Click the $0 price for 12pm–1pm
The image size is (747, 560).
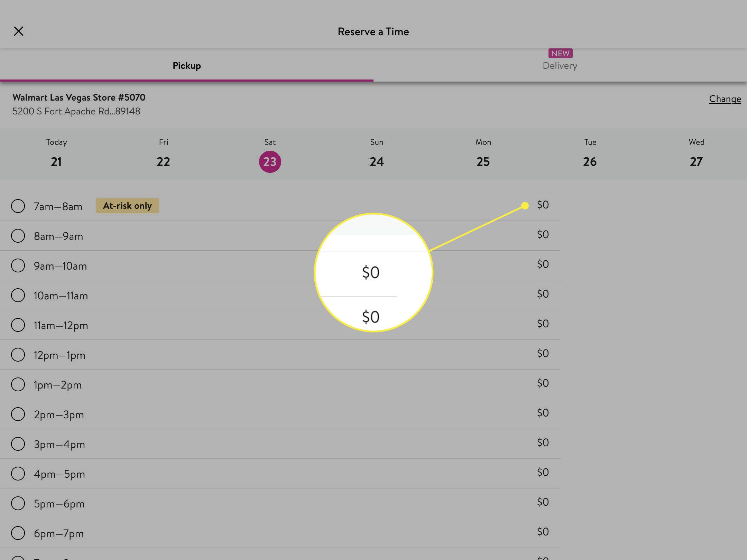pos(543,353)
